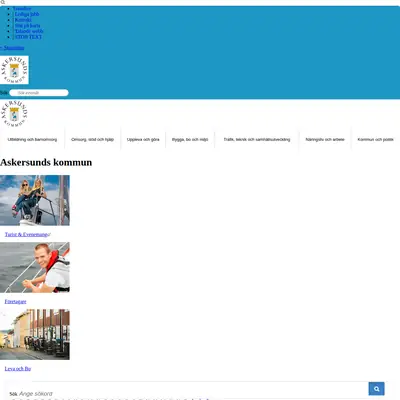Open Trafik, teknik och samhällsutveckling menu
This screenshot has width=400, height=400.
tap(257, 139)
